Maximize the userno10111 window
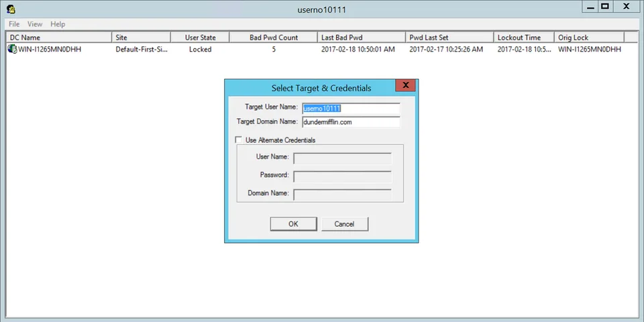The image size is (644, 322). click(x=605, y=7)
